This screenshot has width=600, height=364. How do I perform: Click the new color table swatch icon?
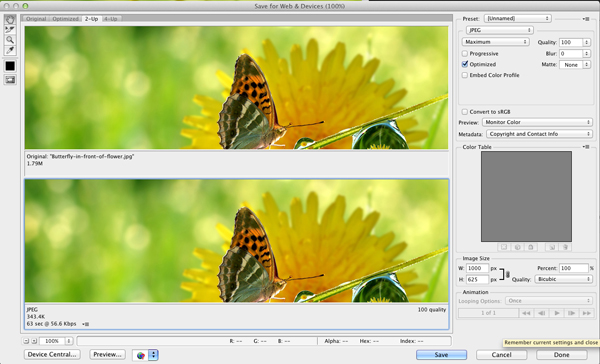[552, 247]
